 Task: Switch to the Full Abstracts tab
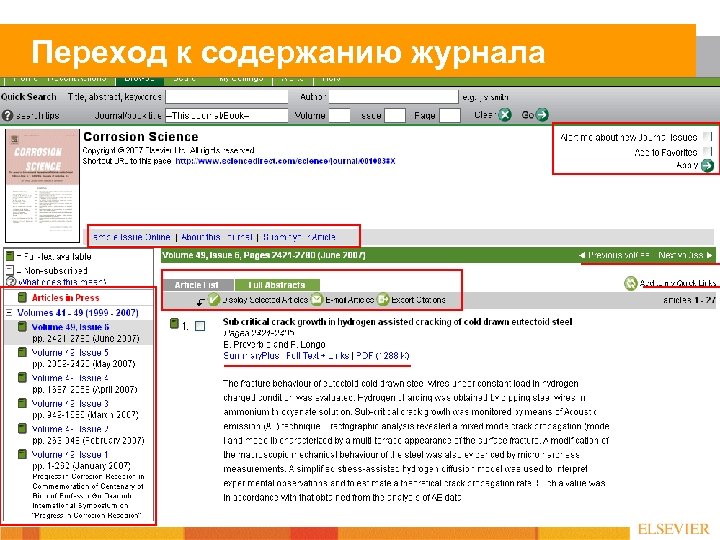[x=276, y=285]
